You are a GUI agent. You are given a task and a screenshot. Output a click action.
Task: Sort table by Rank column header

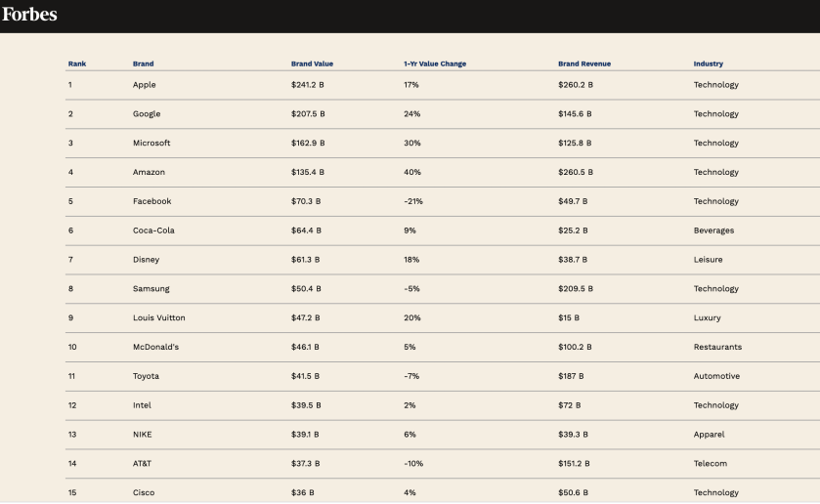tap(77, 64)
